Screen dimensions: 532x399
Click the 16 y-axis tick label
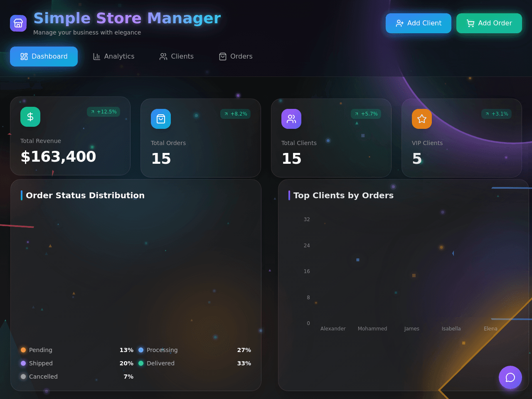(307, 271)
